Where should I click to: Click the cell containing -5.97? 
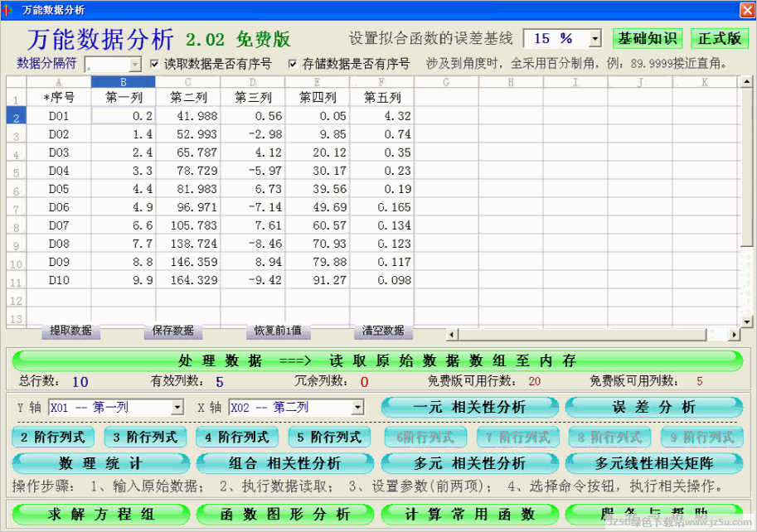coord(253,171)
